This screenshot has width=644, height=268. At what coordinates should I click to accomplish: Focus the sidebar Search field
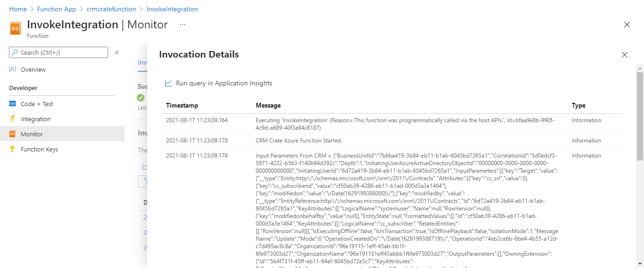click(x=59, y=52)
